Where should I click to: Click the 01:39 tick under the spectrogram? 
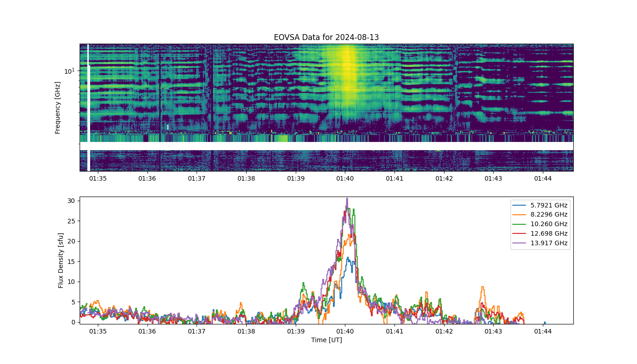(296, 179)
